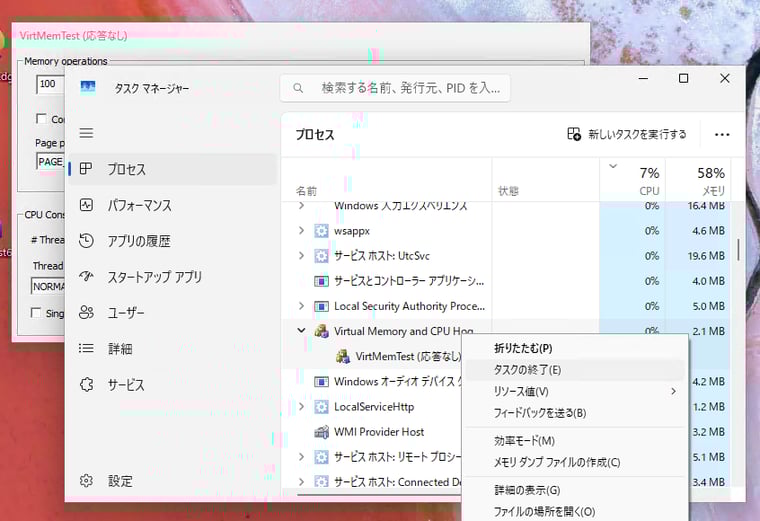Image resolution: width=760 pixels, height=521 pixels.
Task: Toggle the Sing... checkbox in VirtMemTest window
Action: coord(36,313)
